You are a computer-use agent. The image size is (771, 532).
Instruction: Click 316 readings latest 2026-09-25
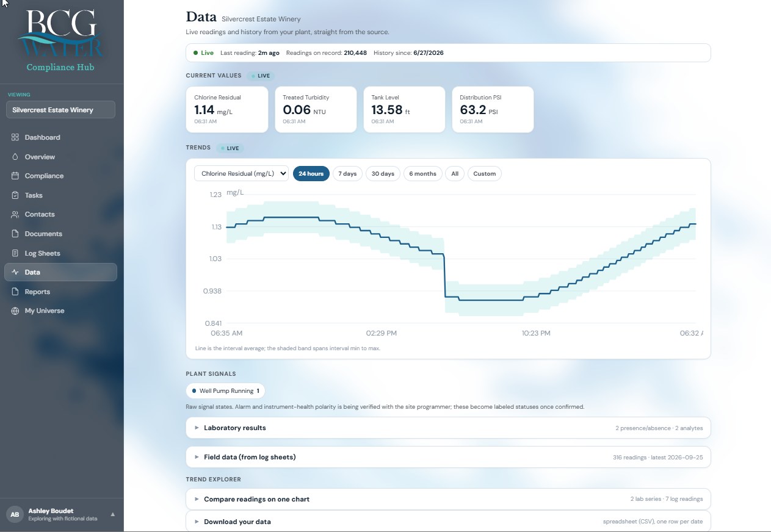coord(657,457)
